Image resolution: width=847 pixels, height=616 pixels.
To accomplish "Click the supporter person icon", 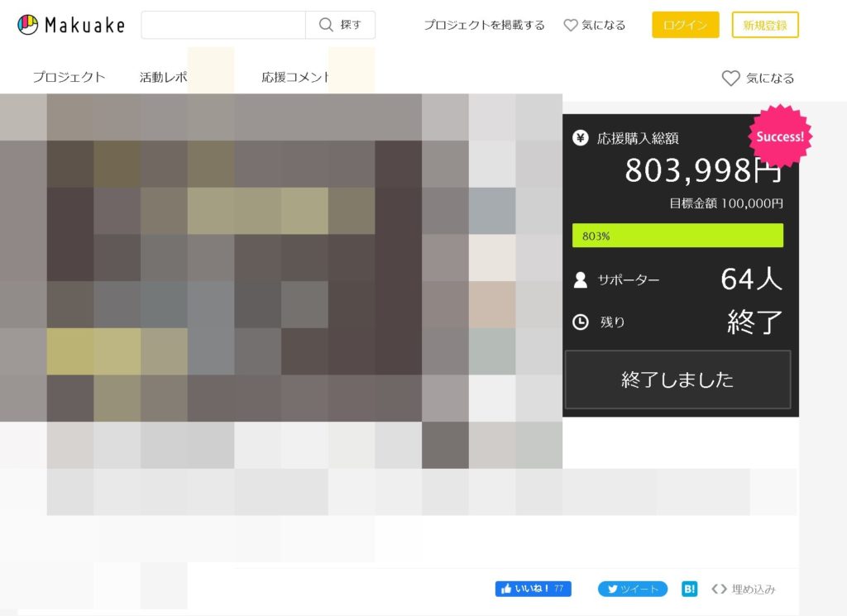I will (x=581, y=279).
